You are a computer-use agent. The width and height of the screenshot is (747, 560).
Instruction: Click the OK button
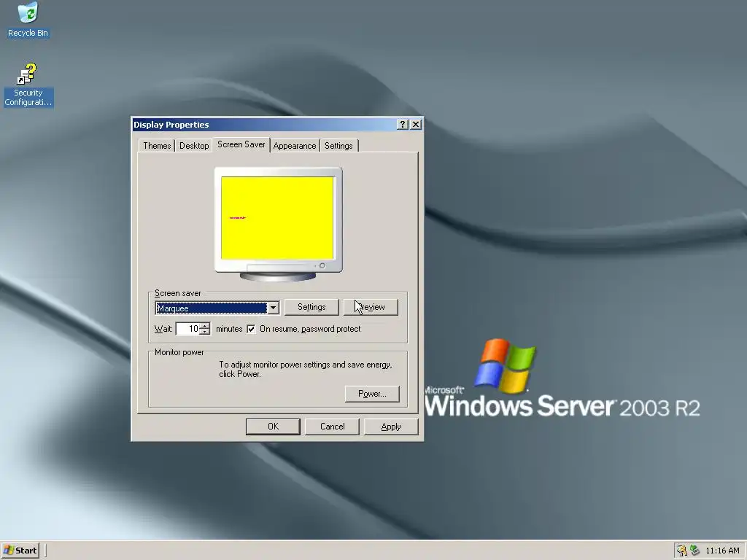point(273,427)
